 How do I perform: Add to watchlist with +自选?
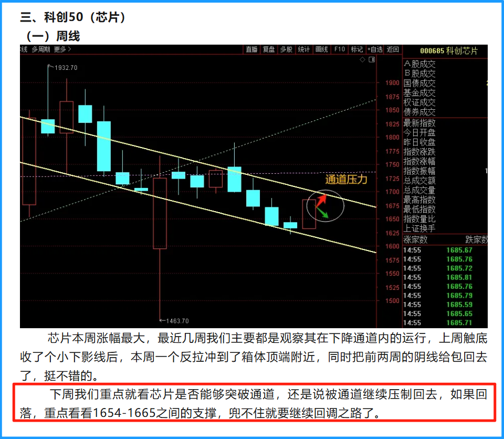pos(375,49)
